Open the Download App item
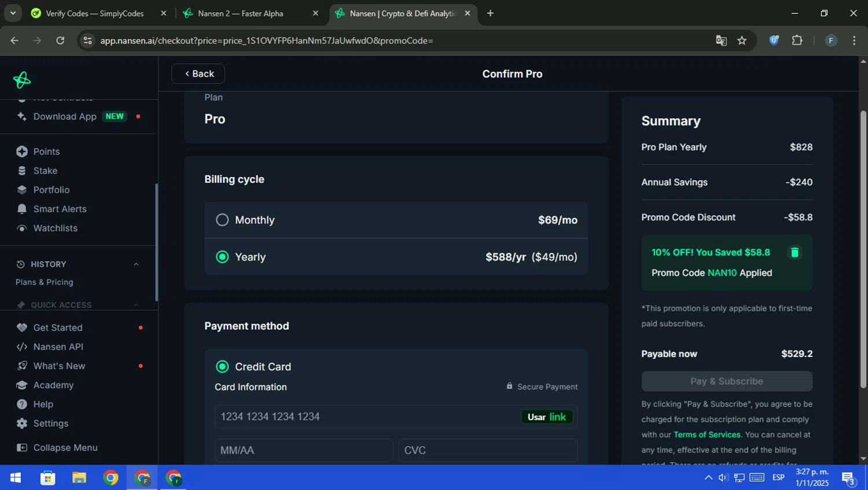 65,116
